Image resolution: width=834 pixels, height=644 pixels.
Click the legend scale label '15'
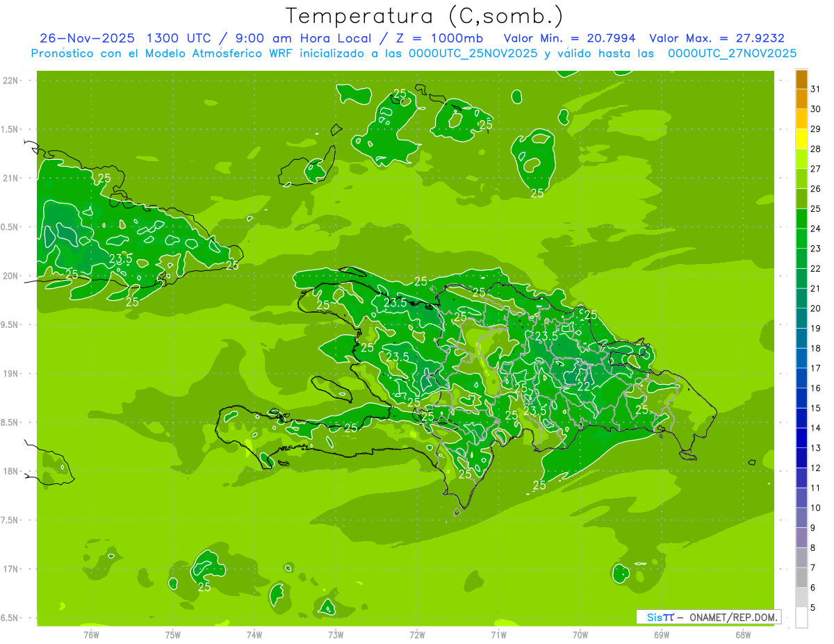(816, 408)
